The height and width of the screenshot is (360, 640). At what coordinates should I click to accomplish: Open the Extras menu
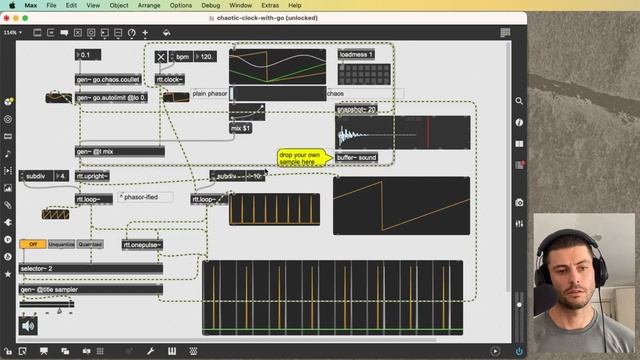(x=270, y=5)
